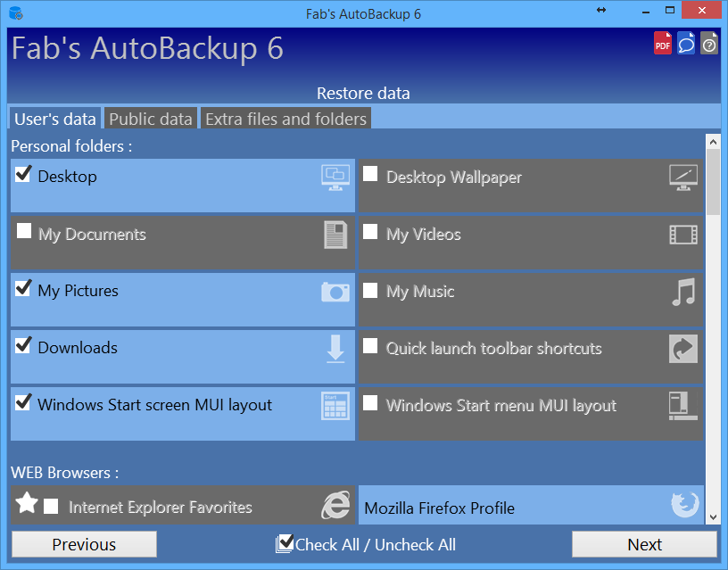Click the "WEB Browsers :" heading
728x570 pixels.
[x=64, y=473]
